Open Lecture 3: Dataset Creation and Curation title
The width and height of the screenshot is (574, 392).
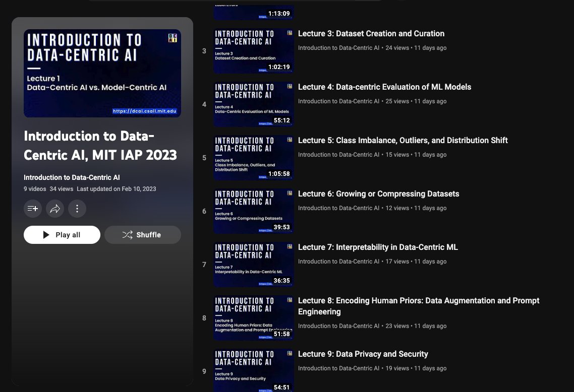coord(371,34)
